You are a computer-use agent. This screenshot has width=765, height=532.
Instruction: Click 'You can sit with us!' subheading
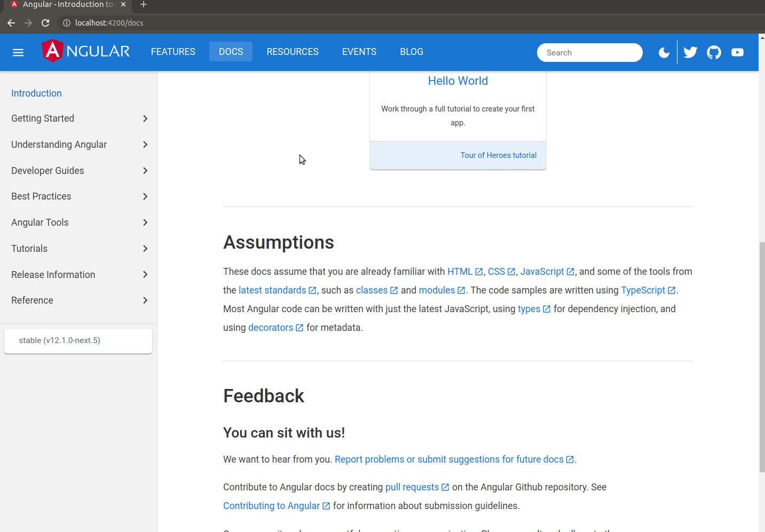pos(284,433)
